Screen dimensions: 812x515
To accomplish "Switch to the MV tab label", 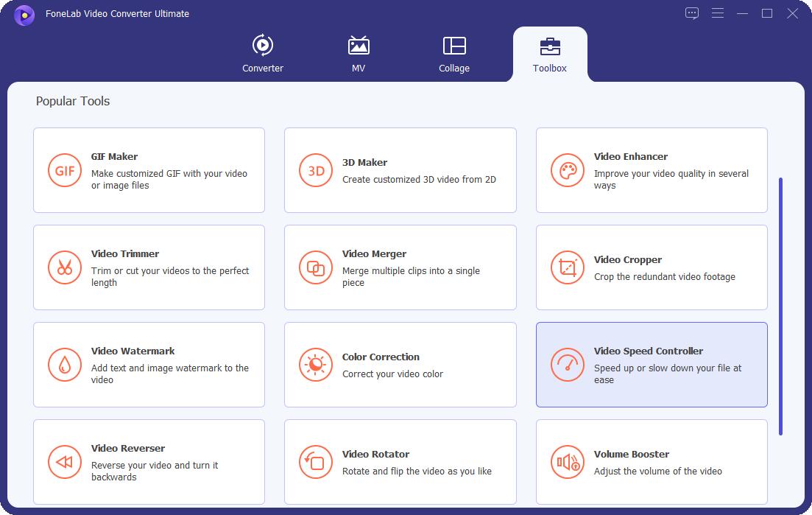I will 359,68.
